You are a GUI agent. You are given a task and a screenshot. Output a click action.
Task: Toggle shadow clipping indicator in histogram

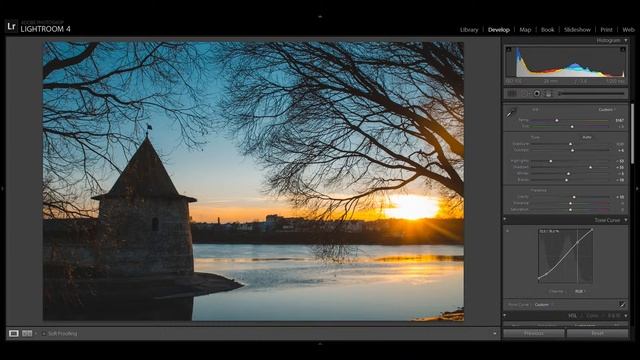click(509, 49)
